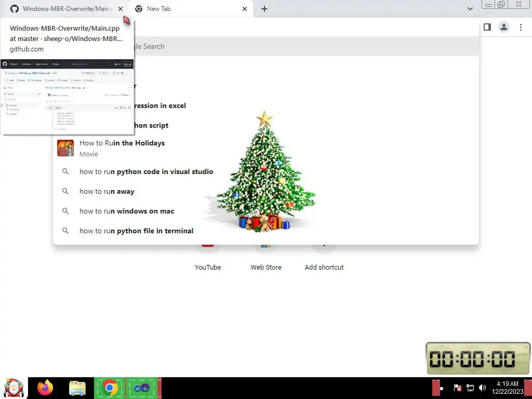Select 'how to run python code in visual studio'
Viewport: 532px width, 399px height.
266,171
